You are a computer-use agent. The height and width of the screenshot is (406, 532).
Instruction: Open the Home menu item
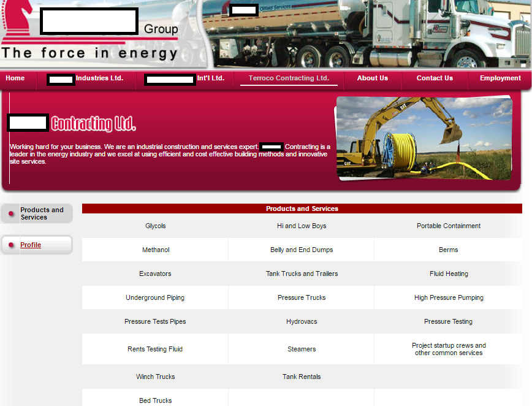click(15, 78)
